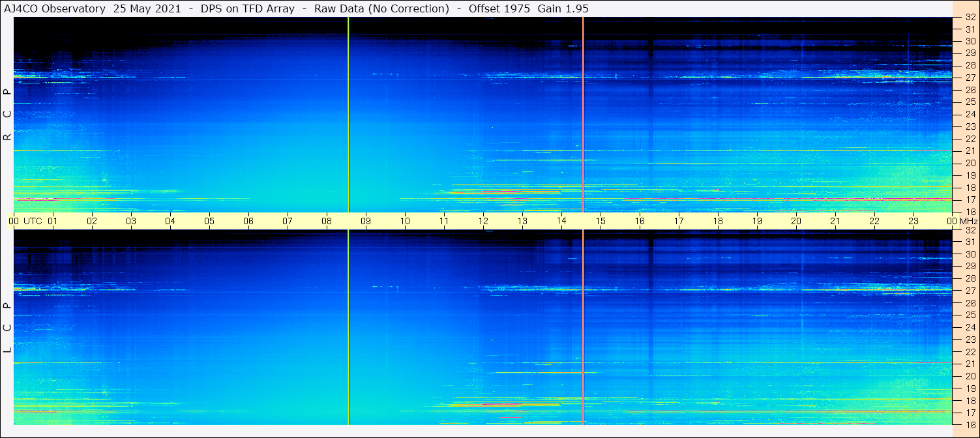Click the 26 MHz label on LCP scale
Screen dimensions: 980x438
click(x=970, y=303)
